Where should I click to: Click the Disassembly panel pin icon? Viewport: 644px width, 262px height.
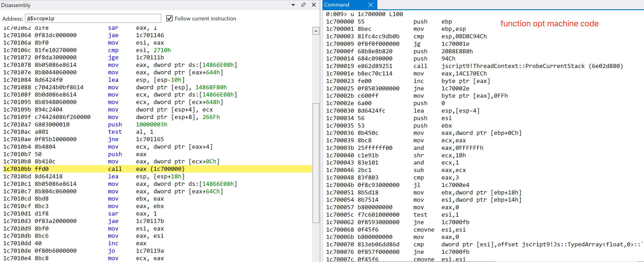point(303,5)
